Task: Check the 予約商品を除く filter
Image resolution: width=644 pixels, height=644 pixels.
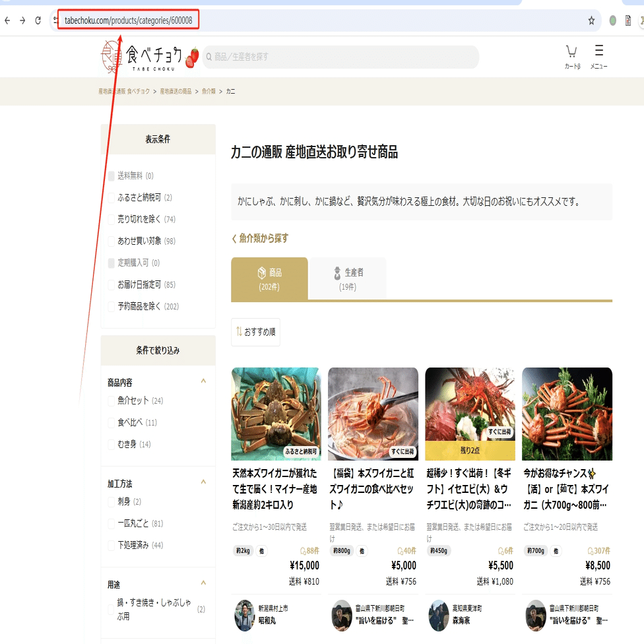Action: (112, 306)
